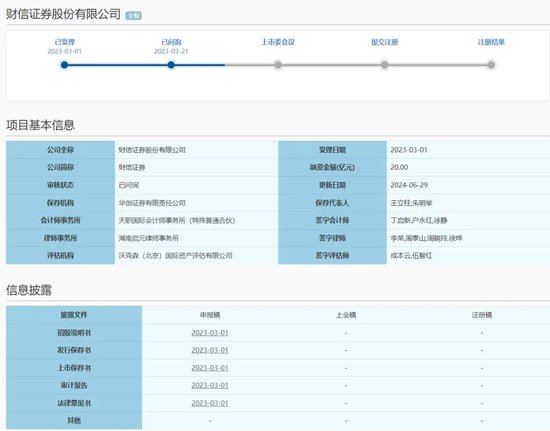Select the 已问询 stage label
Image resolution: width=550 pixels, height=431 pixels.
tap(171, 42)
